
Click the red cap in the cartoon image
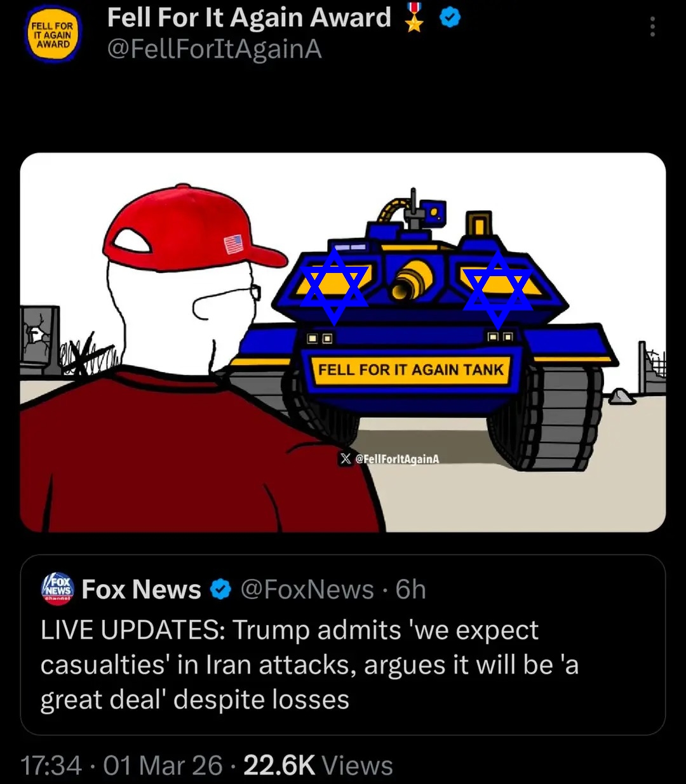(x=191, y=230)
